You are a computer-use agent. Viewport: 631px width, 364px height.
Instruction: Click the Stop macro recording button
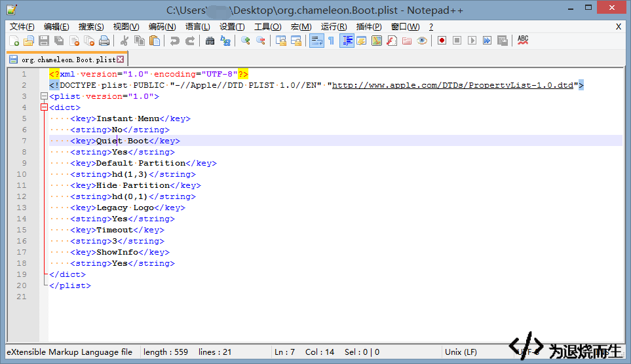pyautogui.click(x=457, y=41)
